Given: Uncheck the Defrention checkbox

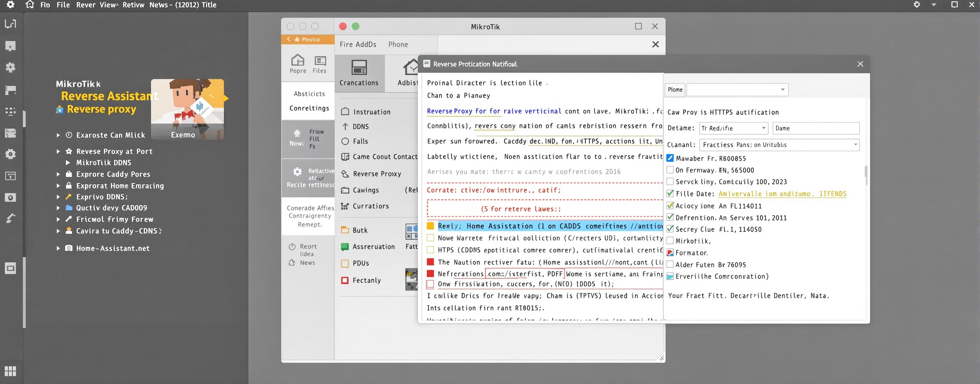Looking at the screenshot, I should point(670,217).
